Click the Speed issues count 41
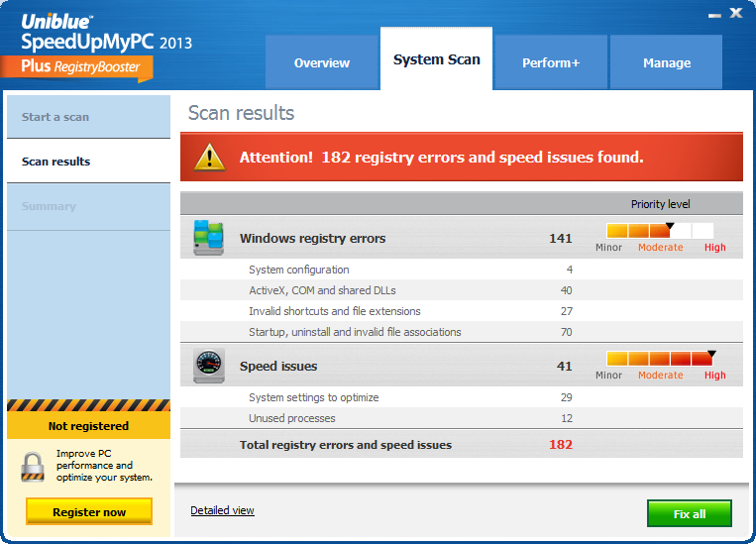 coord(564,366)
